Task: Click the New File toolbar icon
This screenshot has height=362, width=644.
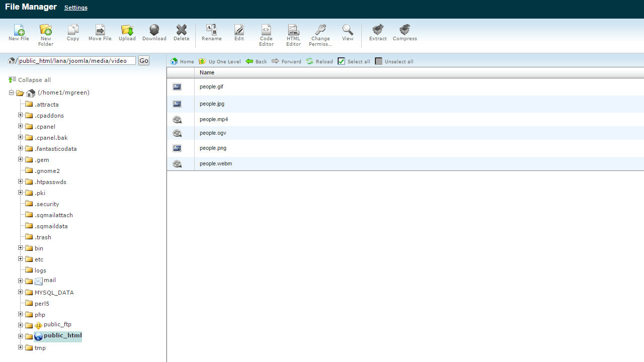Action: pyautogui.click(x=19, y=30)
